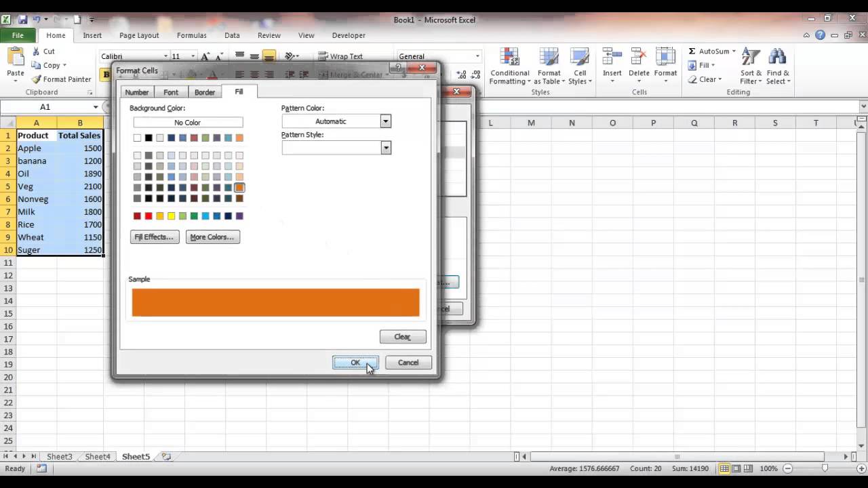Select the Format Painter brush
Viewport: 868px width, 488px height.
[x=36, y=79]
